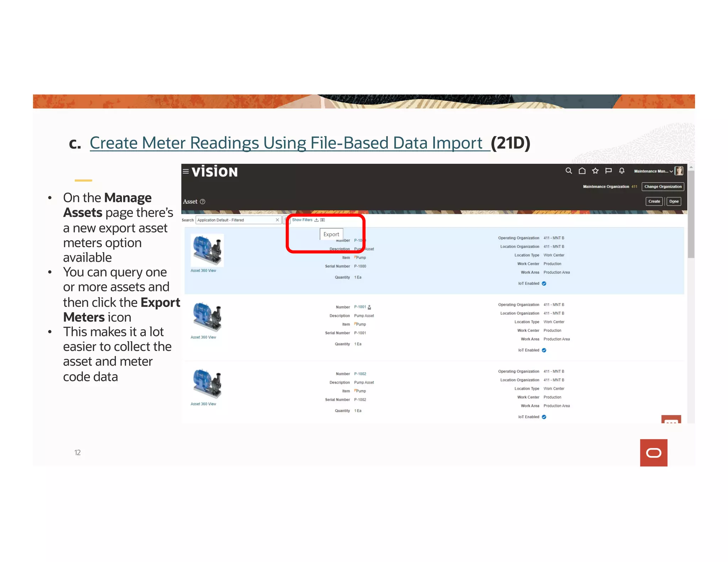Click IoT Enabled checkmark for P-1001

click(x=544, y=350)
